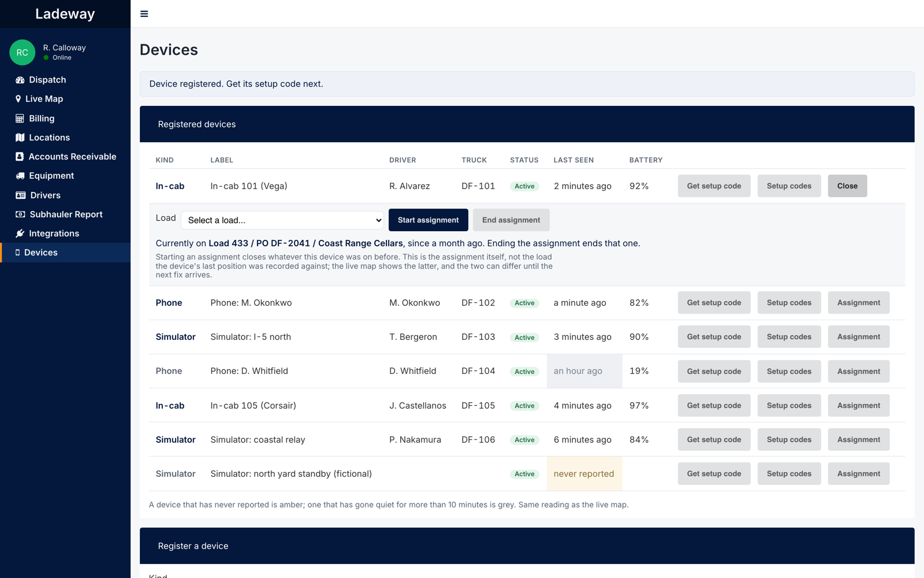Close the In-cab 101 assignment panel
Viewport: 924px width, 578px height.
tap(847, 186)
